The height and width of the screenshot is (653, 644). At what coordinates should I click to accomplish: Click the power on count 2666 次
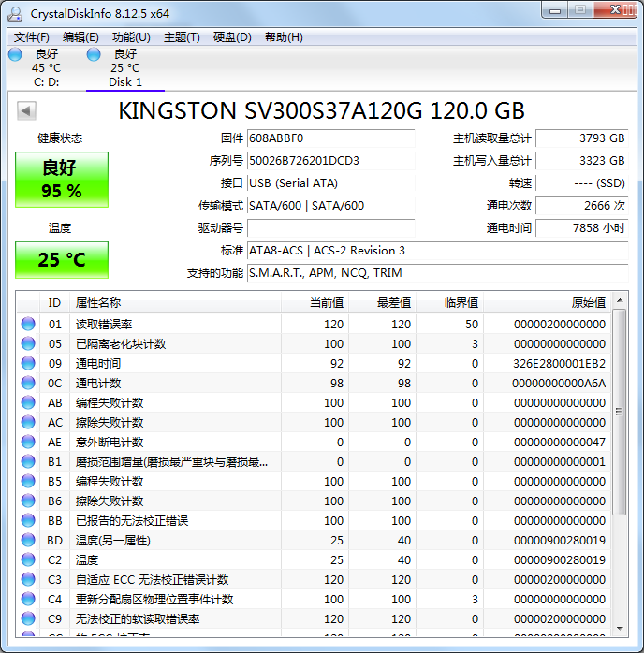tap(582, 206)
